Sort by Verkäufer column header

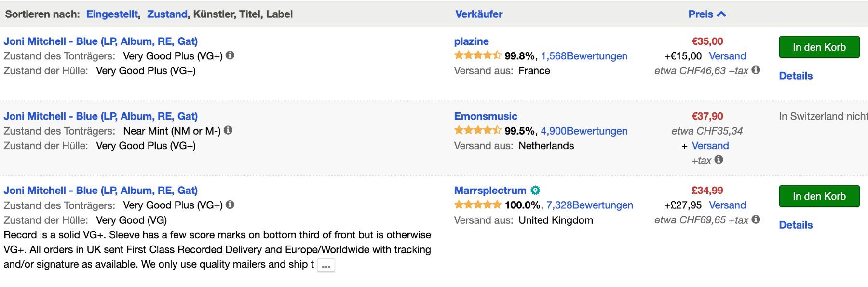pyautogui.click(x=479, y=14)
